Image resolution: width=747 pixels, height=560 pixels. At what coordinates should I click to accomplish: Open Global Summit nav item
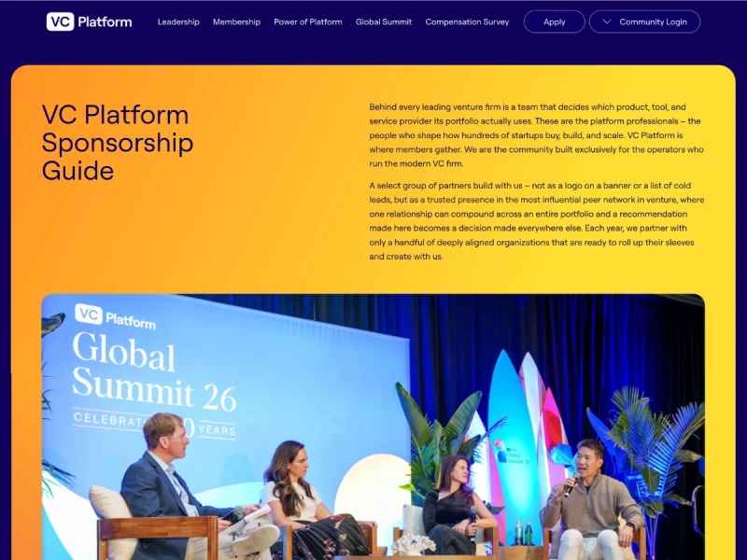(x=384, y=21)
